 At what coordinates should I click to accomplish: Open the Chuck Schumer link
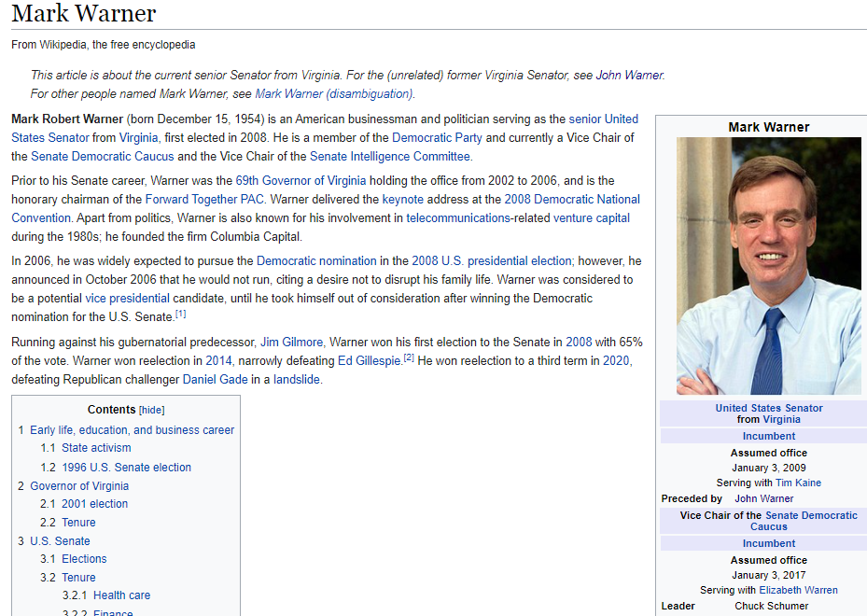pyautogui.click(x=772, y=606)
